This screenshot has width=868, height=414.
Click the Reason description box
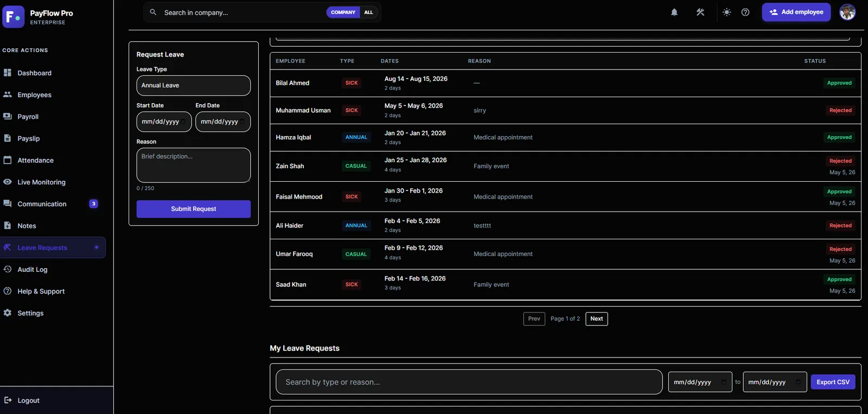point(193,165)
